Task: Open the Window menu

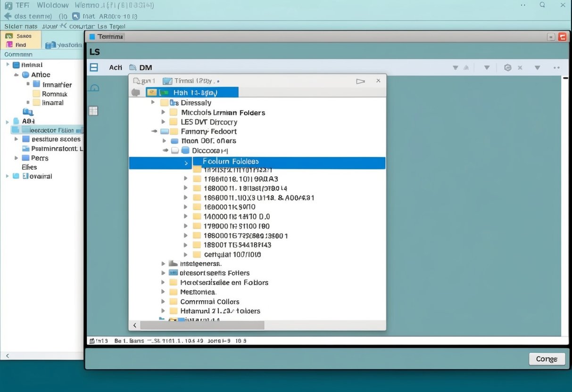Action: coord(52,5)
